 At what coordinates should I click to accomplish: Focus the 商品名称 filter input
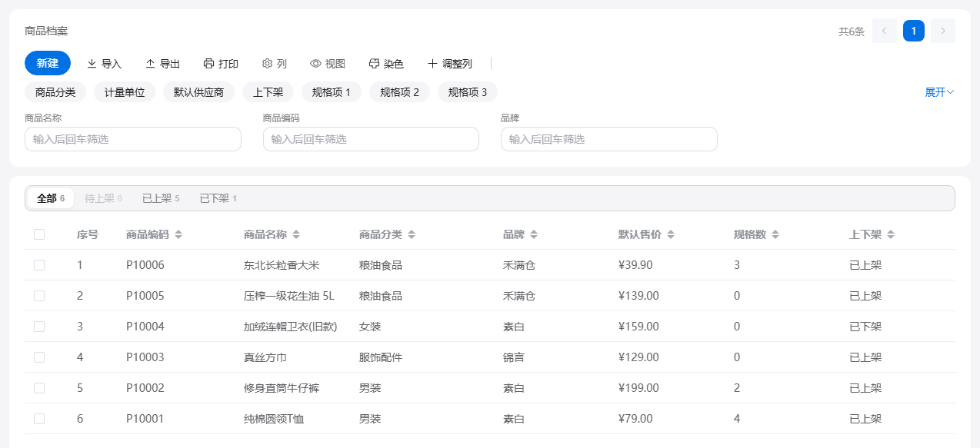(133, 139)
